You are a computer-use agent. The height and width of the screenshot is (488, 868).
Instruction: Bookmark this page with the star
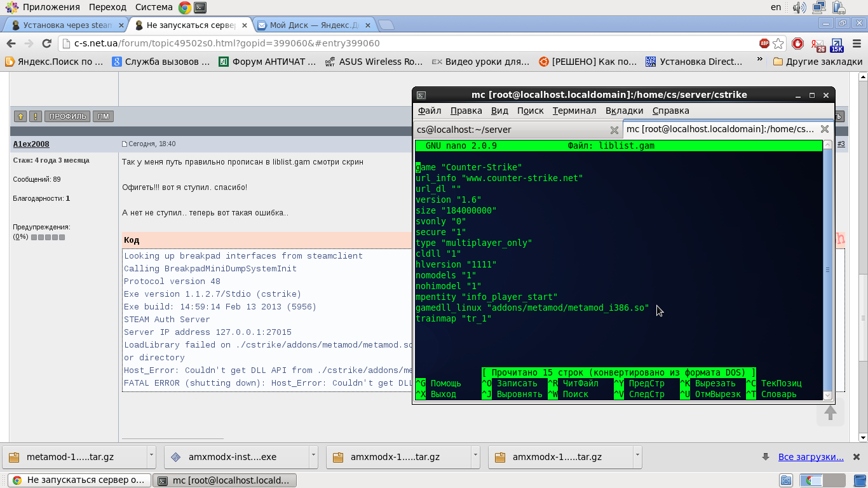coord(778,43)
